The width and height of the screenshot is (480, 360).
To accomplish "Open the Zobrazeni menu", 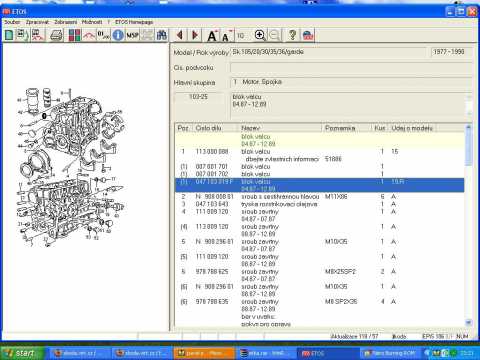I will 66,22.
